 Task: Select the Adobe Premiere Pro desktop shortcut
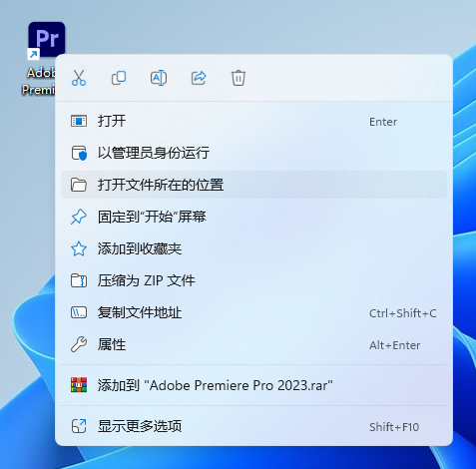[x=41, y=58]
